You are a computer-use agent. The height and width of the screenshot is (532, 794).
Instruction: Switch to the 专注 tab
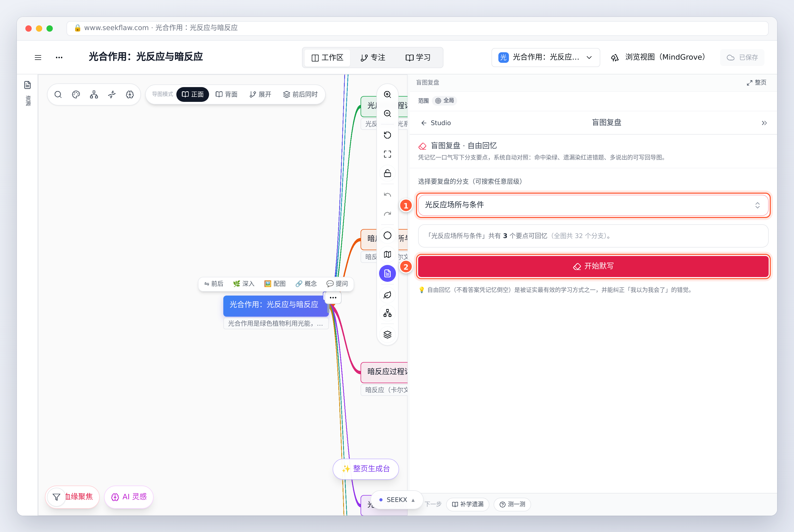(x=373, y=58)
